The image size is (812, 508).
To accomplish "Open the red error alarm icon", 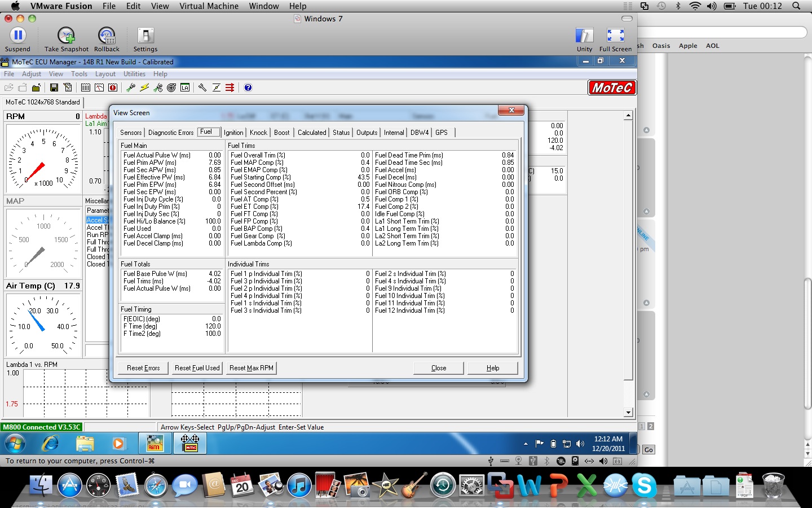I will tap(112, 87).
